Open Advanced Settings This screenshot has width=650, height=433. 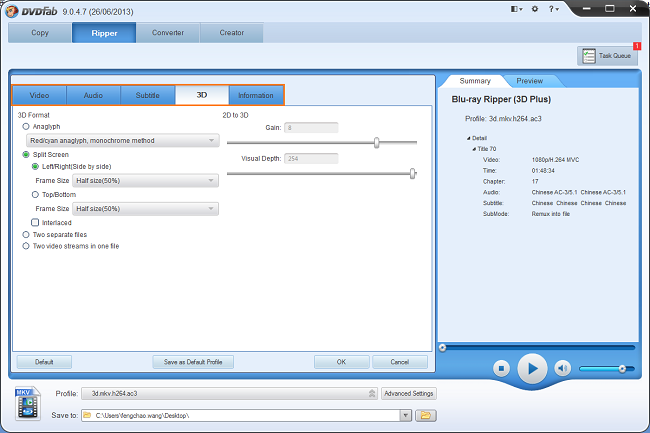[409, 393]
